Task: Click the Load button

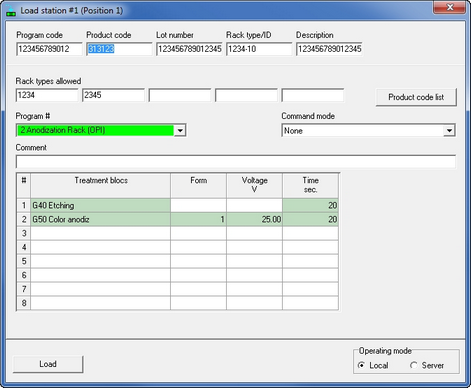Action: pyautogui.click(x=48, y=364)
